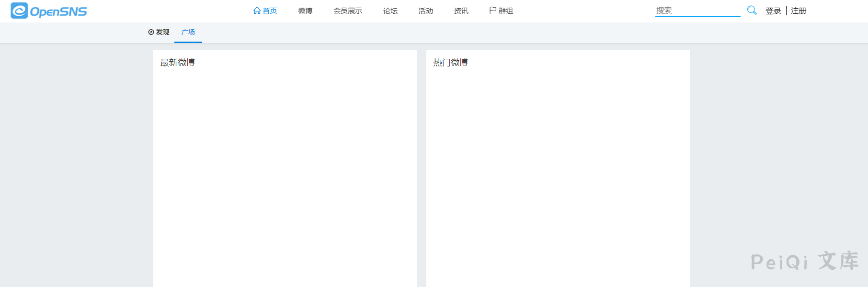Click the magnifying glass search icon

click(752, 10)
